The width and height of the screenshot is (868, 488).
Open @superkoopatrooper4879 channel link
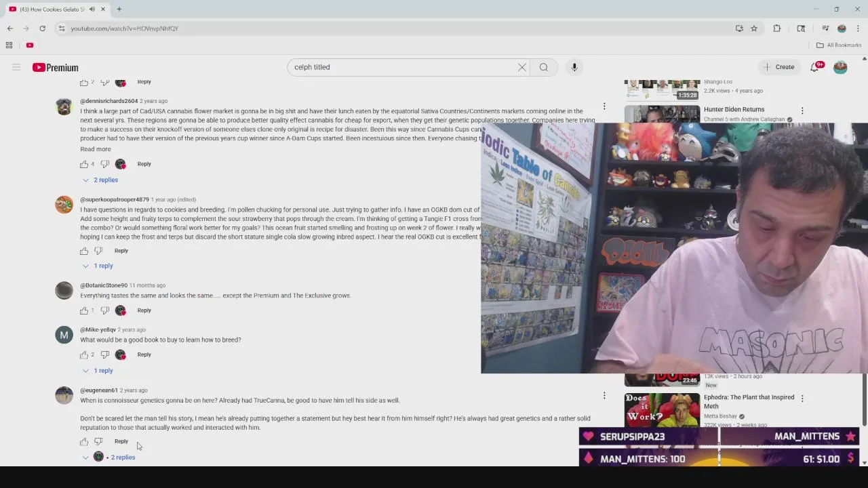pos(114,199)
